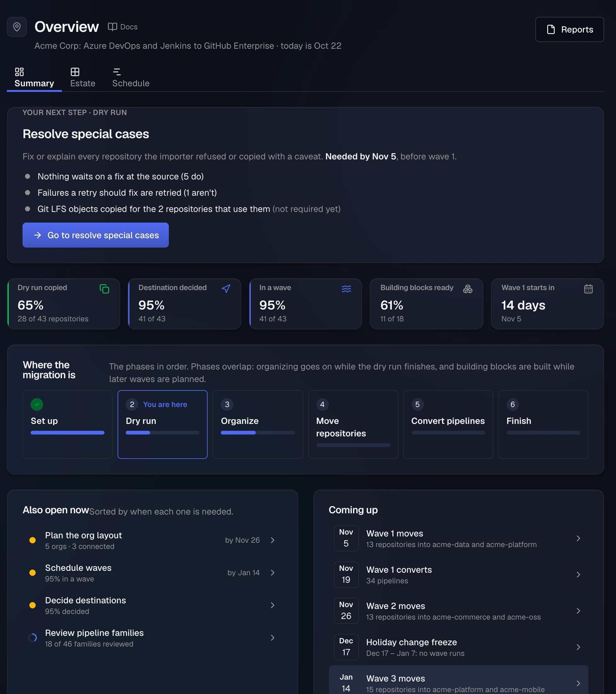Select the Convert pipelines phase card
This screenshot has width=616, height=694.
click(x=448, y=425)
